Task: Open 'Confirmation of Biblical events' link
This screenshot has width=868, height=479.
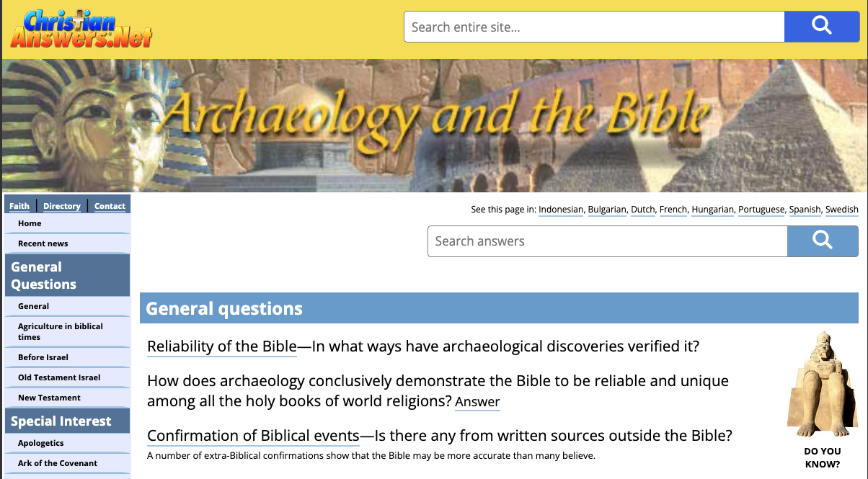Action: pyautogui.click(x=253, y=436)
